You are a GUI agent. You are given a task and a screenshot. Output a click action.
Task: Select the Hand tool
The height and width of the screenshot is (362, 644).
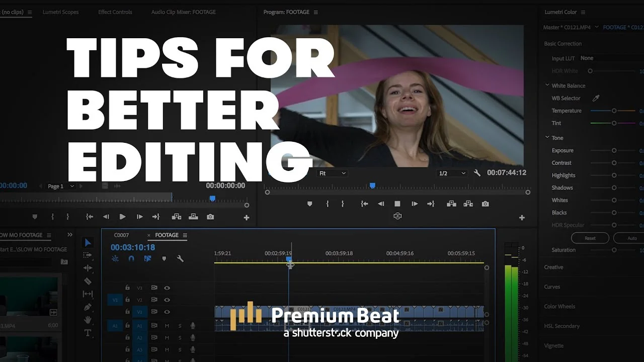pos(88,320)
